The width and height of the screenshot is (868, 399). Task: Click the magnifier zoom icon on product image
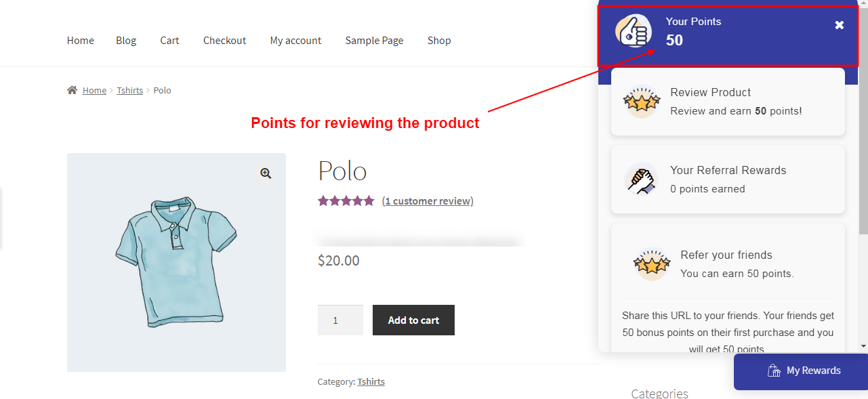click(266, 173)
